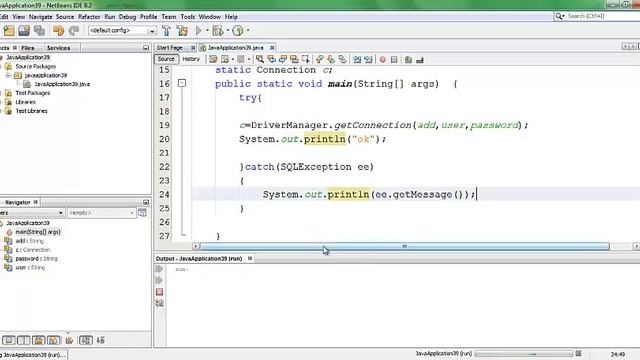Select main(String[] args) in Navigator
Image resolution: width=640 pixels, height=360 pixels.
[x=38, y=232]
